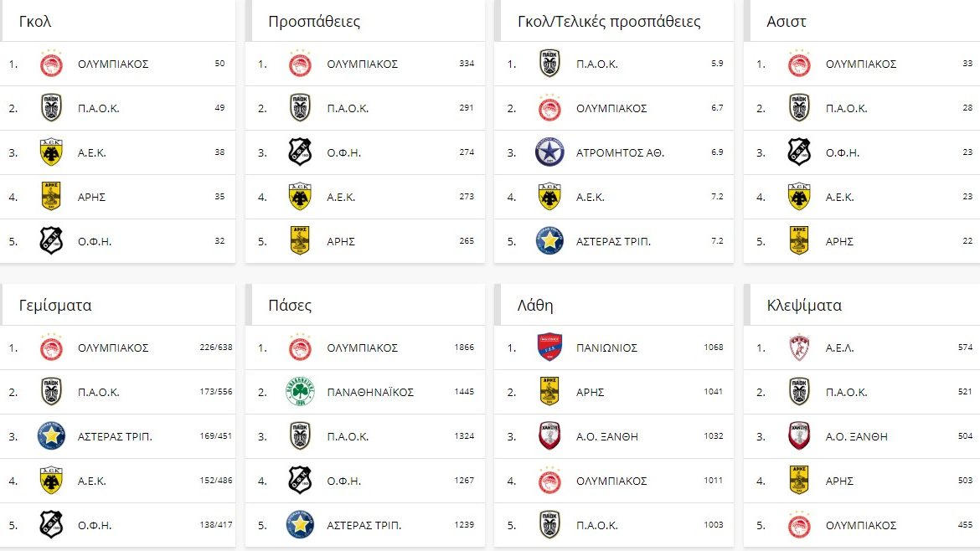Image resolution: width=980 pixels, height=551 pixels.
Task: Click the Γεμίσματα panel heading
Action: coord(55,306)
